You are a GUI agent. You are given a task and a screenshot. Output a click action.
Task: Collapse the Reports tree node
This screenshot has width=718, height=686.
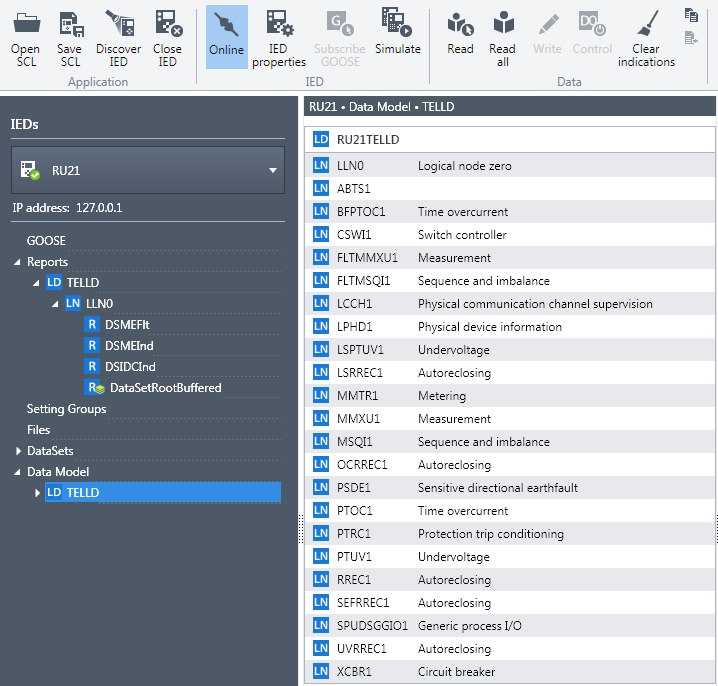tap(17, 262)
